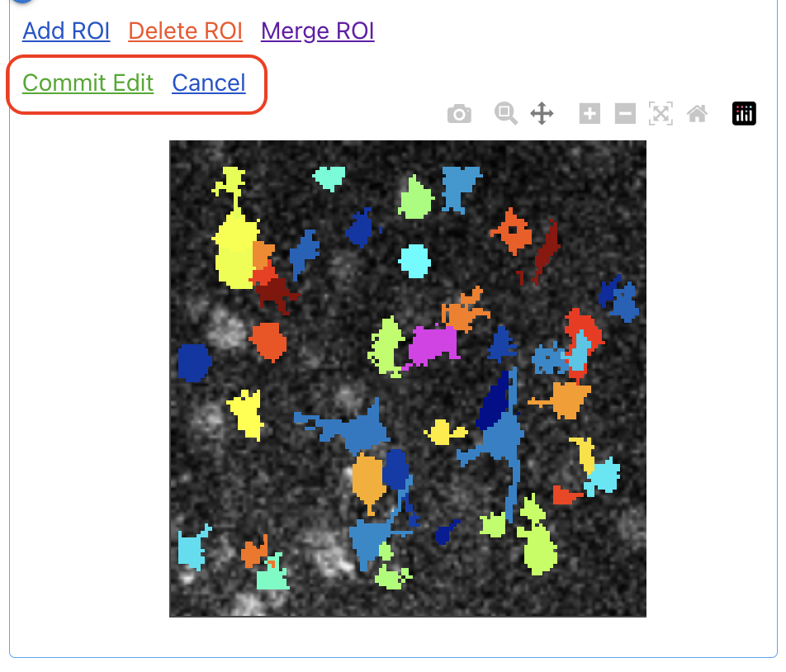Viewport: 786px width, 672px height.
Task: Click the Autoscale icon
Action: tap(661, 114)
